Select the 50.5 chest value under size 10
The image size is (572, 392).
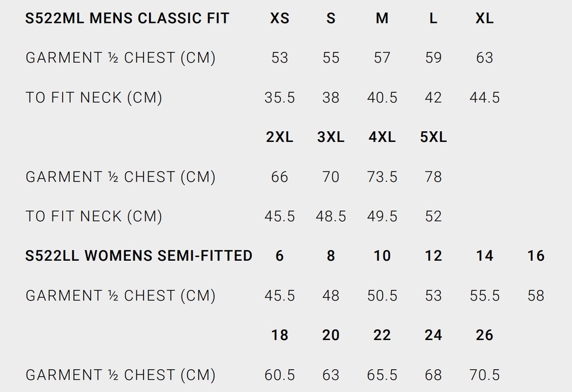pyautogui.click(x=382, y=295)
